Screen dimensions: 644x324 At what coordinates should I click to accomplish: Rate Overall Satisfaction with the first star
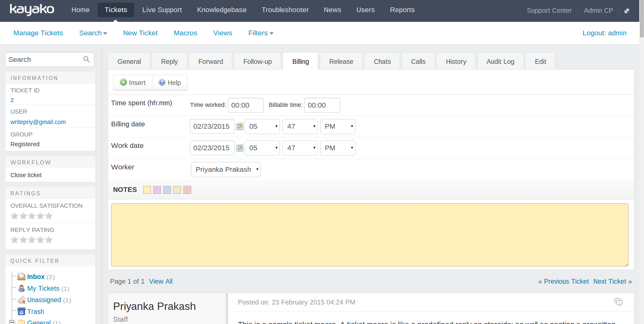(x=14, y=216)
